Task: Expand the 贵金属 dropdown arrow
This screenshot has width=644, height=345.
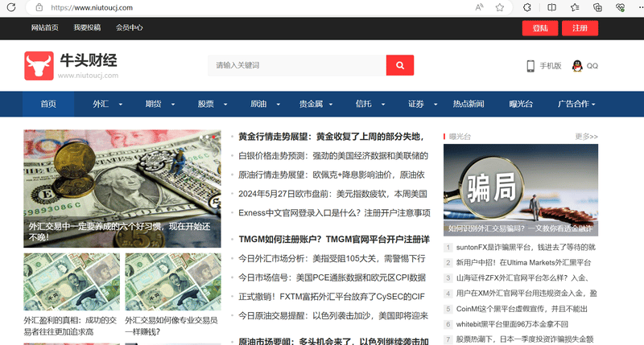Action: (x=331, y=105)
